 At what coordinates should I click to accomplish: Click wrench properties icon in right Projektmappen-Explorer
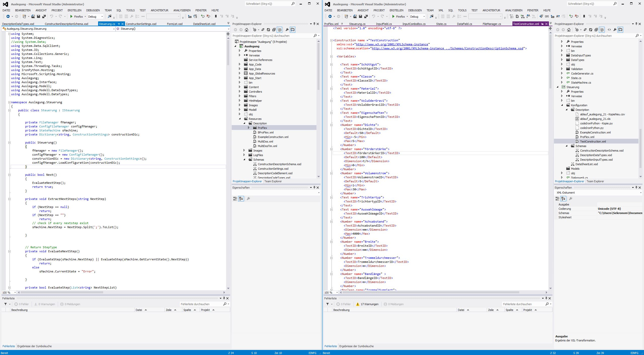coord(615,30)
